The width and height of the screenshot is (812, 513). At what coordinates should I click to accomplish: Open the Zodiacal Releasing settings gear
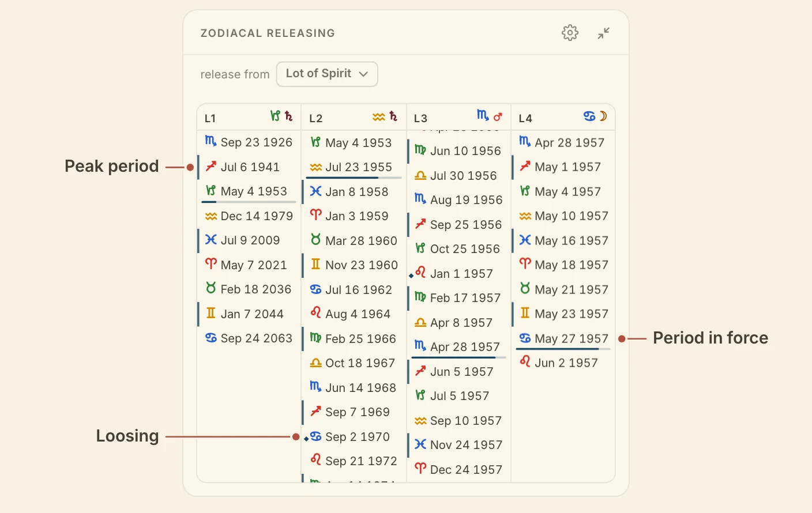click(x=570, y=33)
